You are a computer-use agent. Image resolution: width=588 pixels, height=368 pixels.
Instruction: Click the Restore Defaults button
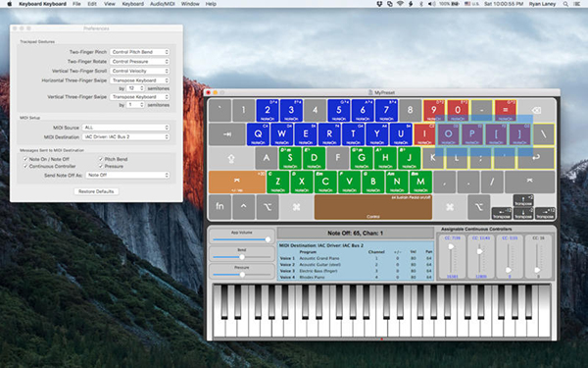[96, 191]
